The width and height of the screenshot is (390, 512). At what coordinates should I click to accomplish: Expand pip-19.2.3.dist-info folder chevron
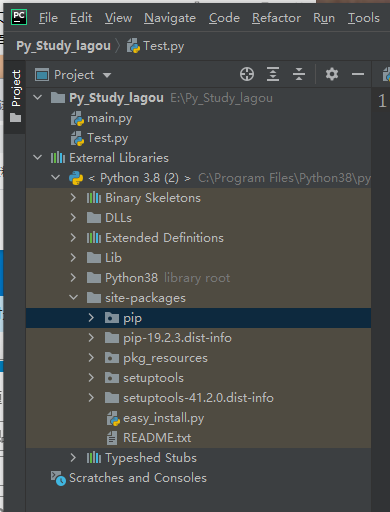click(x=91, y=338)
